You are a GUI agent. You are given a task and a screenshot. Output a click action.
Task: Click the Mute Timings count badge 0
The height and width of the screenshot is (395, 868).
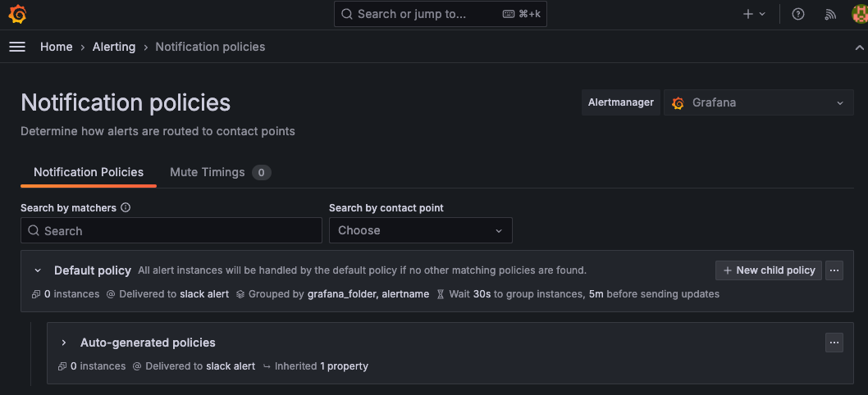point(261,173)
